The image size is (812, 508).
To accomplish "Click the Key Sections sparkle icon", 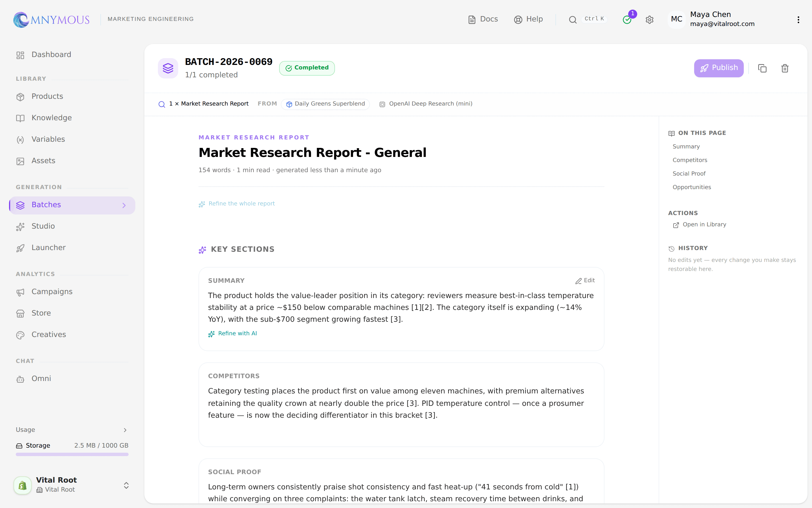I will coord(202,250).
